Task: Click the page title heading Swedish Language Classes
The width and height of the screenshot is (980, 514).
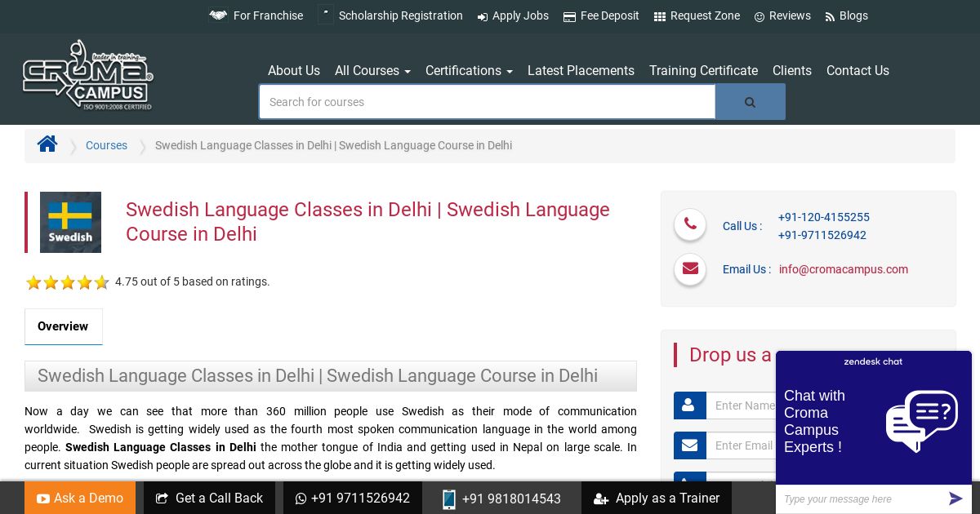Action: pyautogui.click(x=367, y=222)
